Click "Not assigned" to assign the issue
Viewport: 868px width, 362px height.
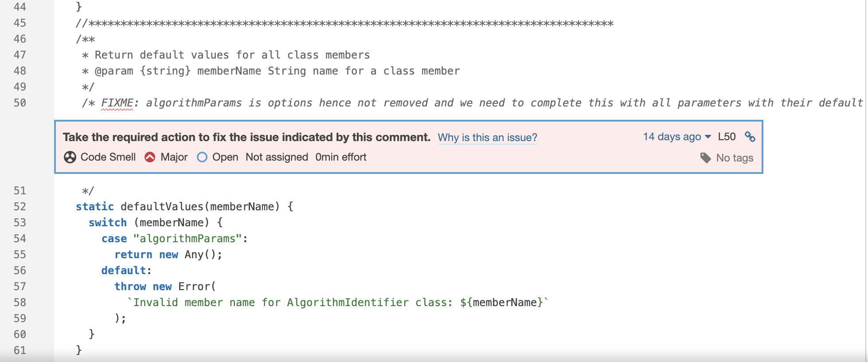pos(277,157)
